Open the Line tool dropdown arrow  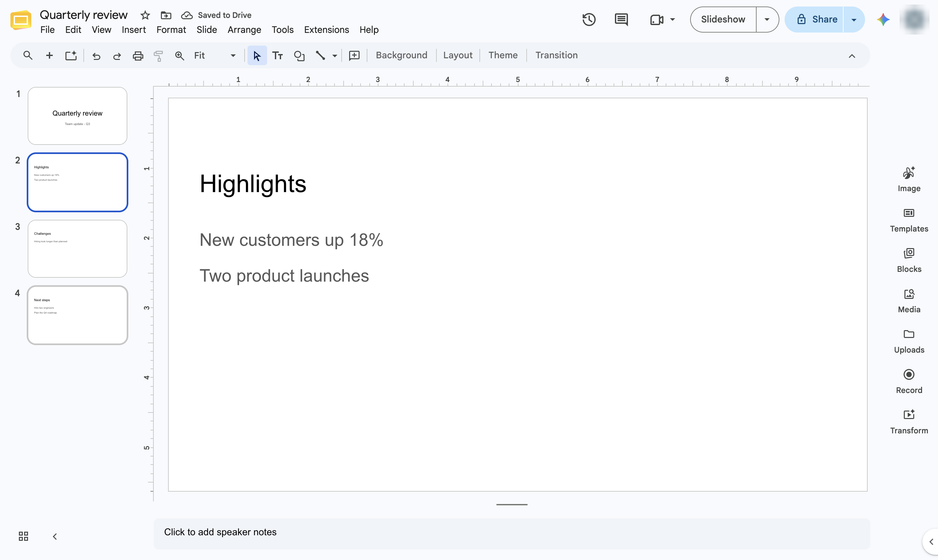[x=335, y=56]
